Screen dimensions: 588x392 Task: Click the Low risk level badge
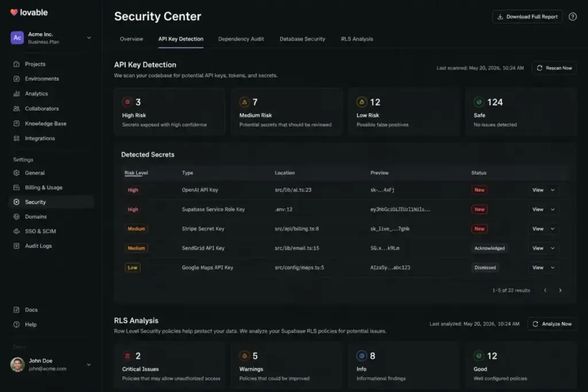point(133,267)
